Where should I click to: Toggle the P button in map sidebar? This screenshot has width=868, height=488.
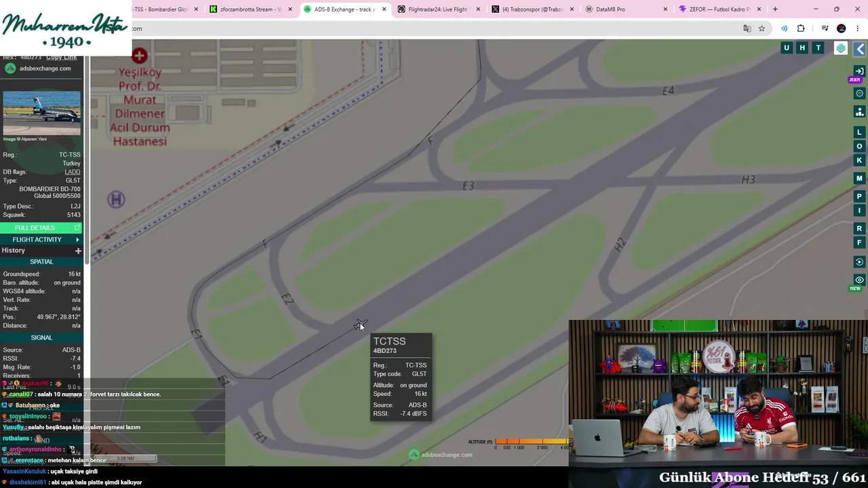(x=860, y=197)
